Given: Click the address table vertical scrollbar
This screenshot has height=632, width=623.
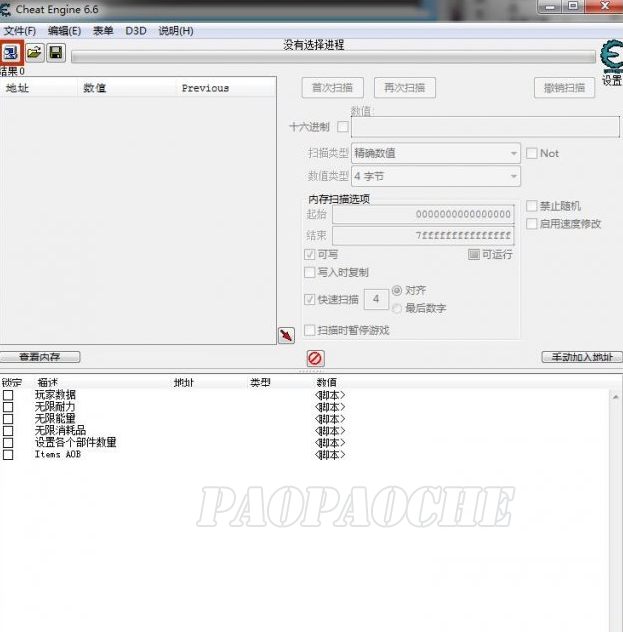Looking at the screenshot, I should click(616, 510).
